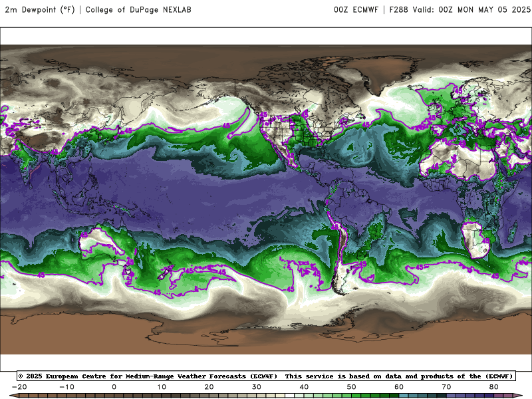
Task: Click the 70 value on the color scale
Action: tap(446, 387)
